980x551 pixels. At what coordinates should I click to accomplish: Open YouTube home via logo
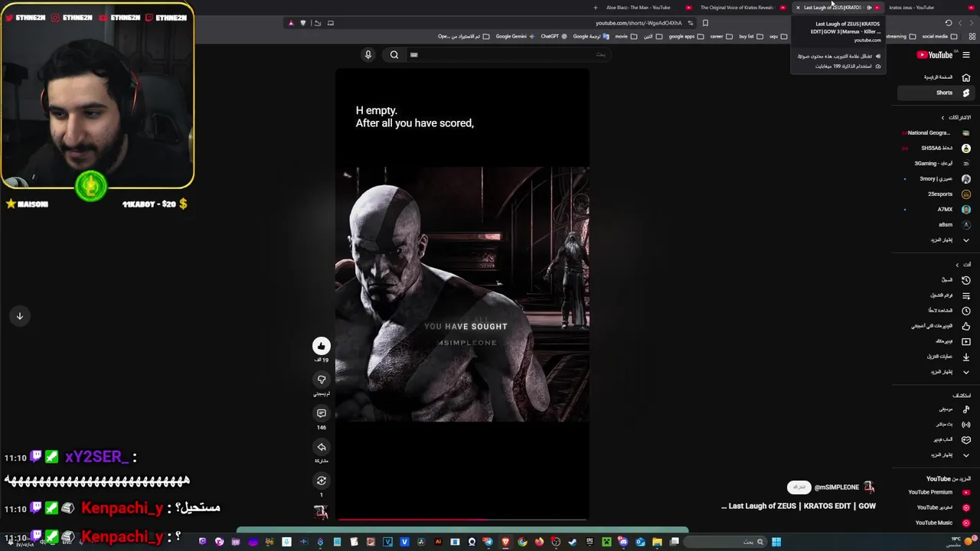(x=935, y=55)
